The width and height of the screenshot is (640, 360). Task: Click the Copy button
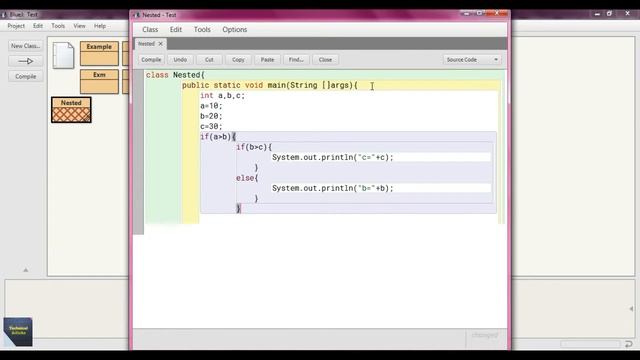pyautogui.click(x=238, y=60)
